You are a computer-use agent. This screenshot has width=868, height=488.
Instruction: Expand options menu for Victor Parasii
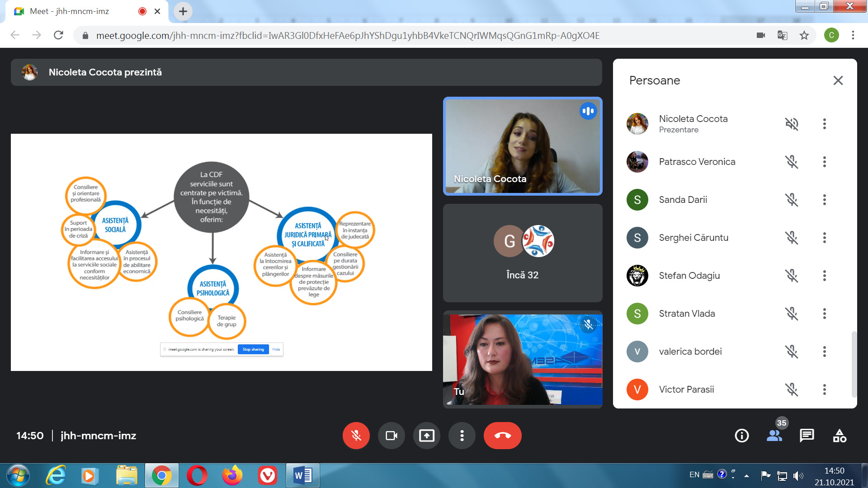(x=824, y=389)
